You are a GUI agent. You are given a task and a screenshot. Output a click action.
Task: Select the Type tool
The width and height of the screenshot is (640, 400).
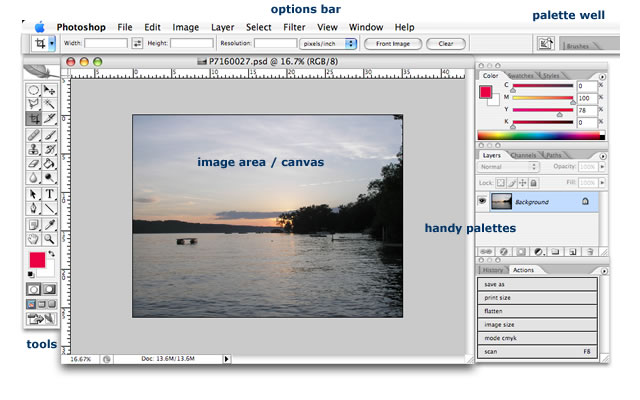coord(49,194)
